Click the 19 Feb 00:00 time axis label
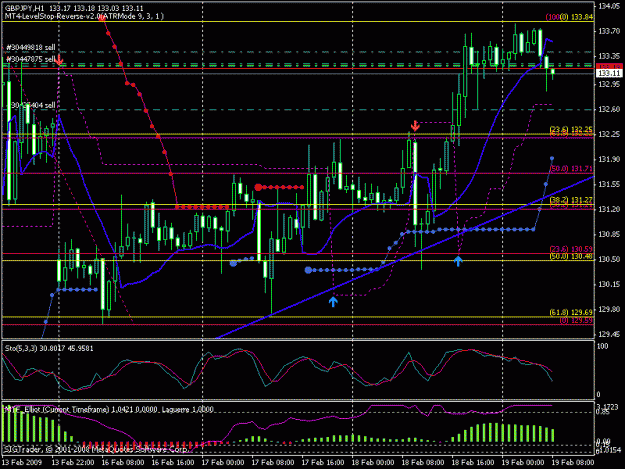Viewport: 625px width, 469px height. tap(523, 463)
